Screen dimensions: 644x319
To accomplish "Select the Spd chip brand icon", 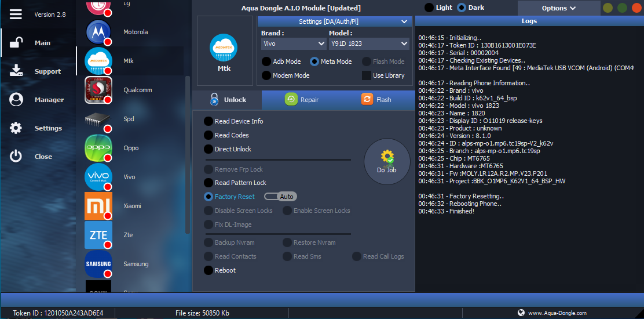I will 98,119.
